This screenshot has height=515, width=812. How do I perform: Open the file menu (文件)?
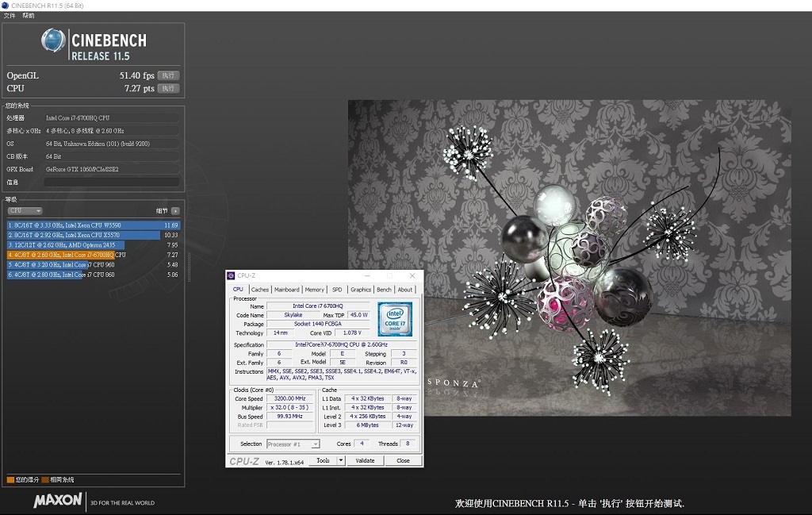click(x=10, y=16)
